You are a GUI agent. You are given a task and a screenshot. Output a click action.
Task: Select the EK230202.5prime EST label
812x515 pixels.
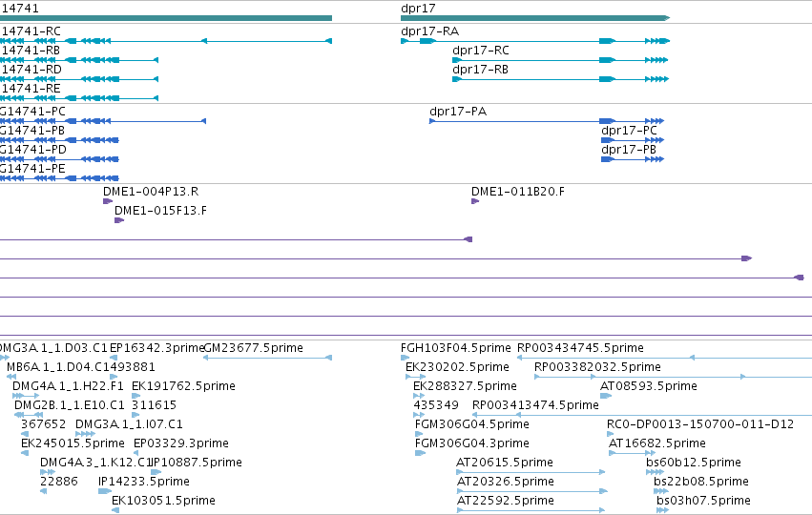click(x=457, y=367)
